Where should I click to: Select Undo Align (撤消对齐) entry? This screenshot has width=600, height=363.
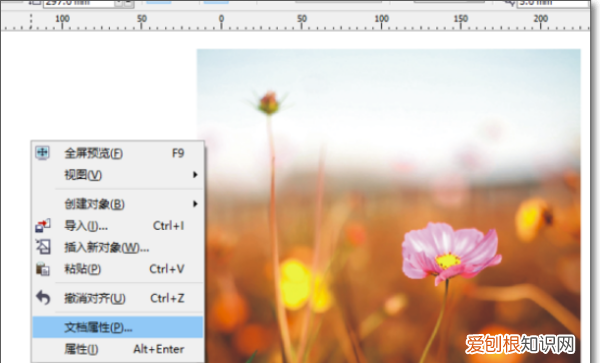tap(117, 298)
